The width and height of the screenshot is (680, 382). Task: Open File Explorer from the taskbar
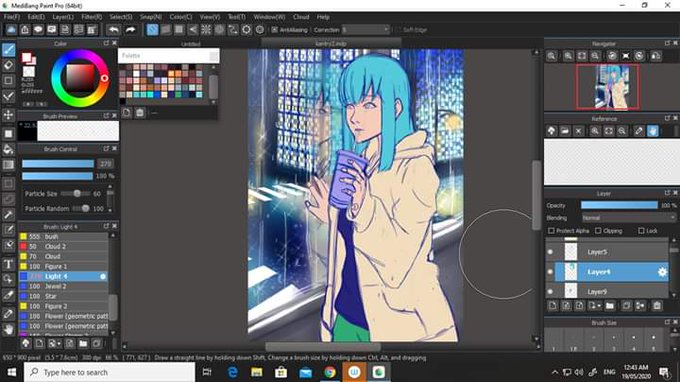[x=257, y=372]
